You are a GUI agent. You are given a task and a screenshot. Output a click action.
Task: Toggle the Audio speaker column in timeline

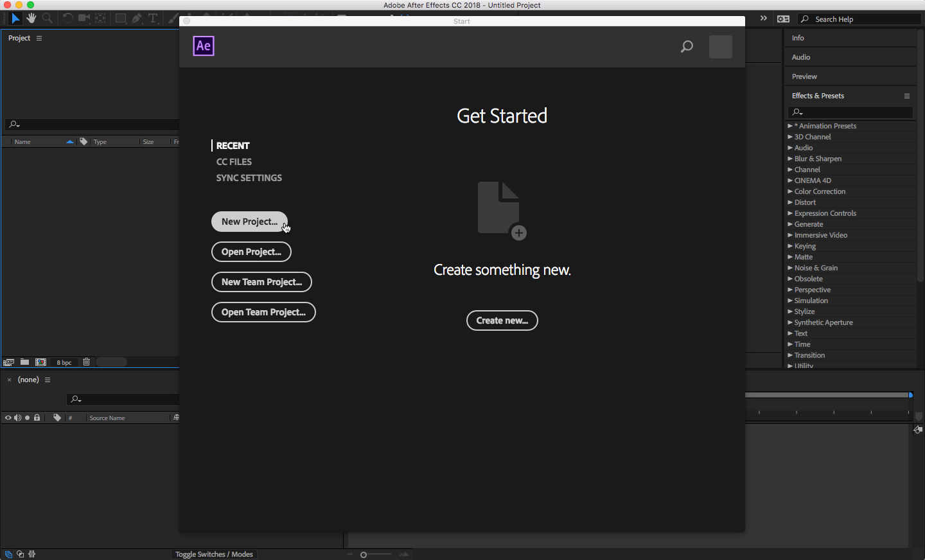pos(17,418)
